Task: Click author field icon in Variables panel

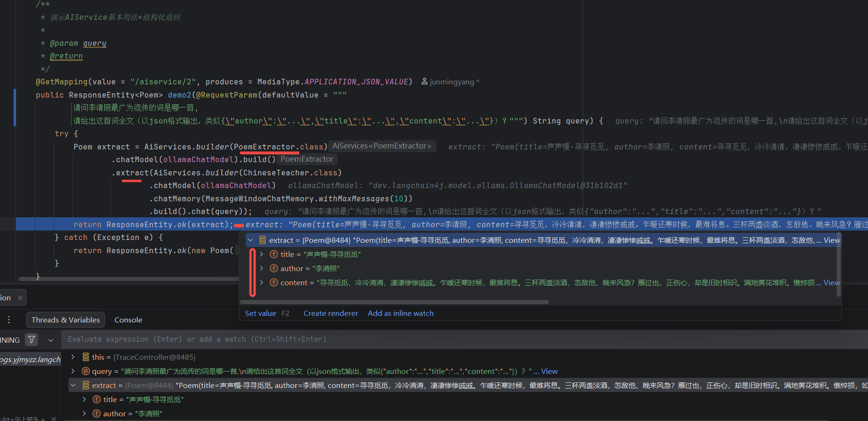Action: 97,413
